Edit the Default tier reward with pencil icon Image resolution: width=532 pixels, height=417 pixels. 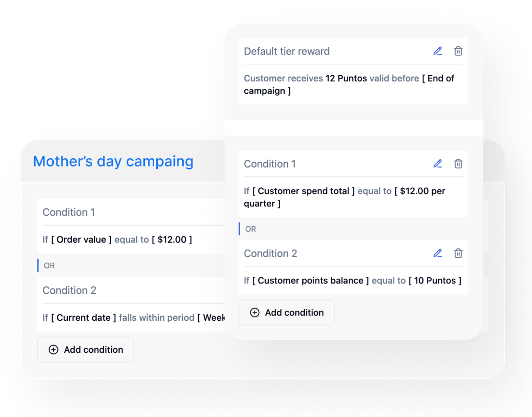coord(438,51)
